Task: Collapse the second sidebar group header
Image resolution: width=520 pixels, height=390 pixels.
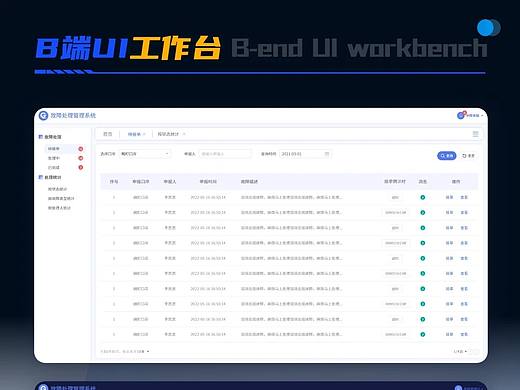Action: tap(50, 177)
